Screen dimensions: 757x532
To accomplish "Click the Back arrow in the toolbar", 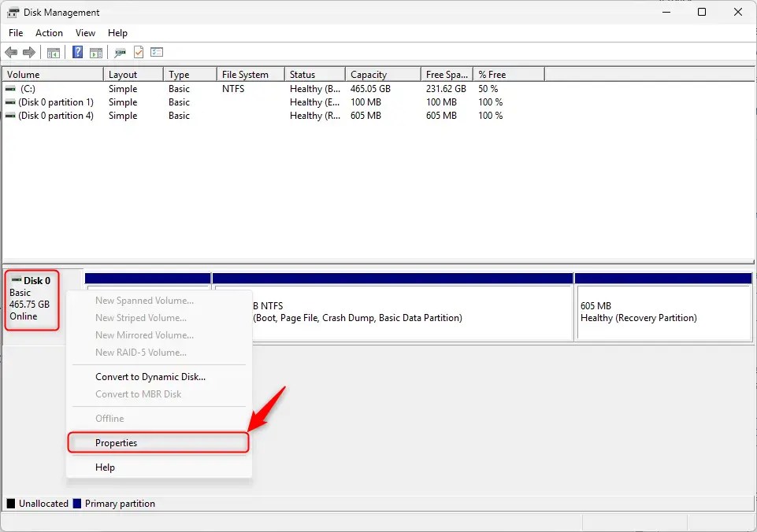I will point(11,52).
